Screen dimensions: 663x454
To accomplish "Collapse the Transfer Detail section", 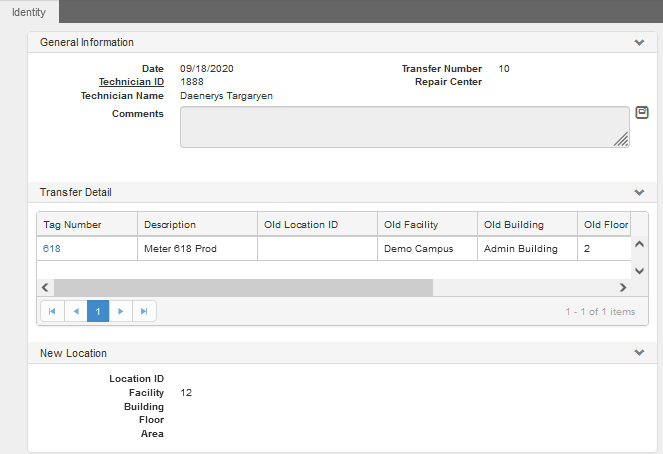I will [x=639, y=192].
